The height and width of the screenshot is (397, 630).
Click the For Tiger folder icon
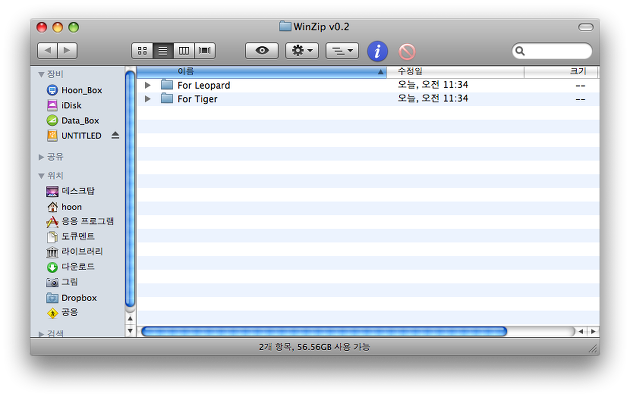pyautogui.click(x=167, y=98)
